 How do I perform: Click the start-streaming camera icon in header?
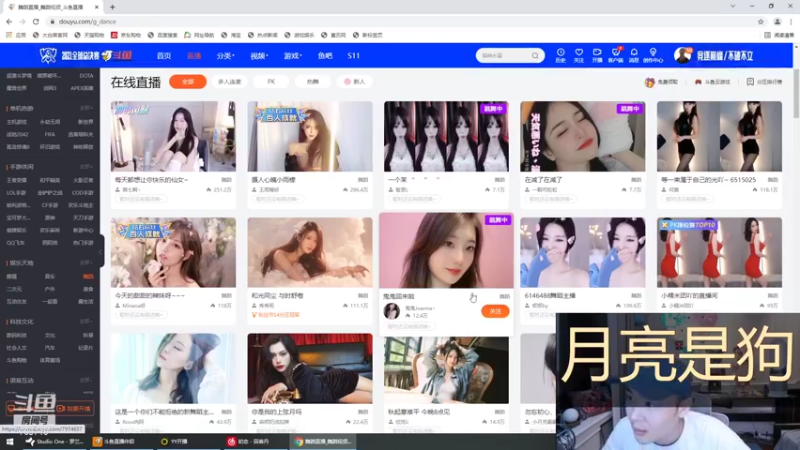click(x=597, y=53)
